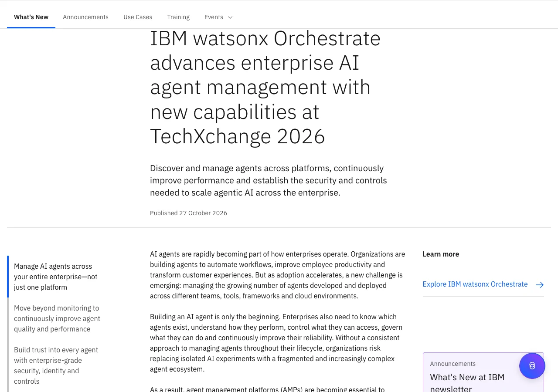The image size is (558, 392).
Task: Expand the Events dropdown chevron
Action: pos(230,17)
